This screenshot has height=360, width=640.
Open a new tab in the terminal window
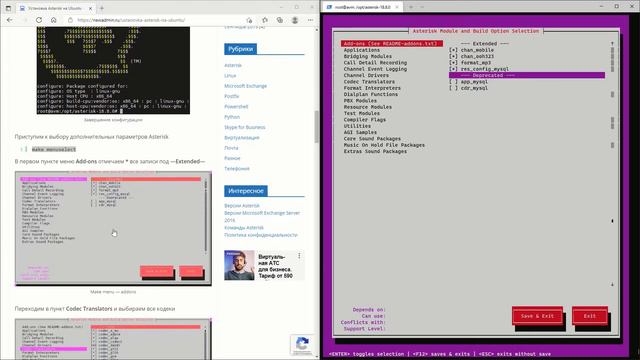coord(411,7)
